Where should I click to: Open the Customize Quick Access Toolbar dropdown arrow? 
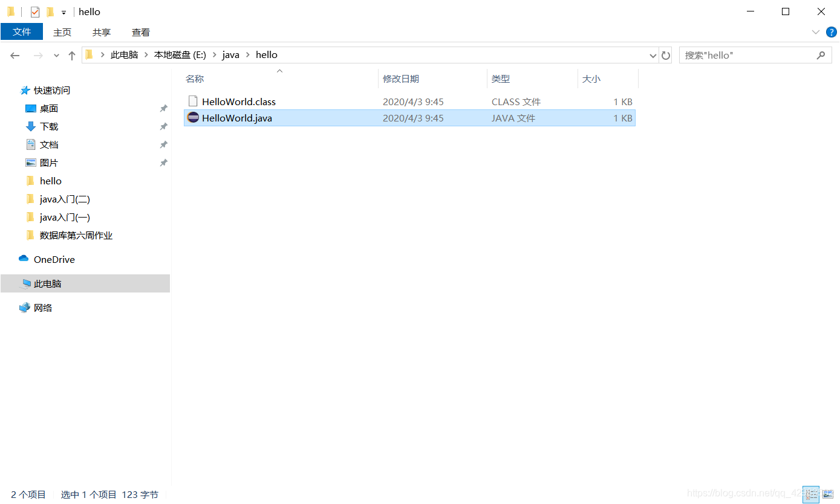coord(63,12)
